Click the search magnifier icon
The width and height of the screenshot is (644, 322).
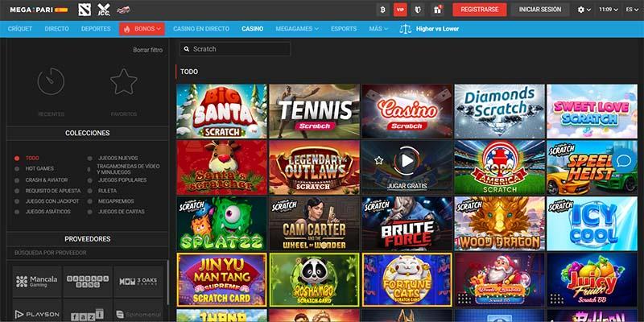(187, 49)
